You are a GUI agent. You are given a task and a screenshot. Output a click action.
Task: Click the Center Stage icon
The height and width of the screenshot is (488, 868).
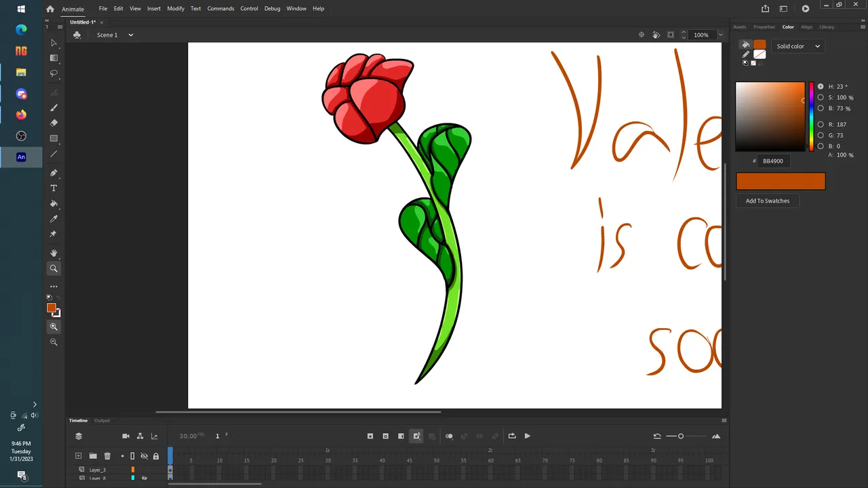642,35
